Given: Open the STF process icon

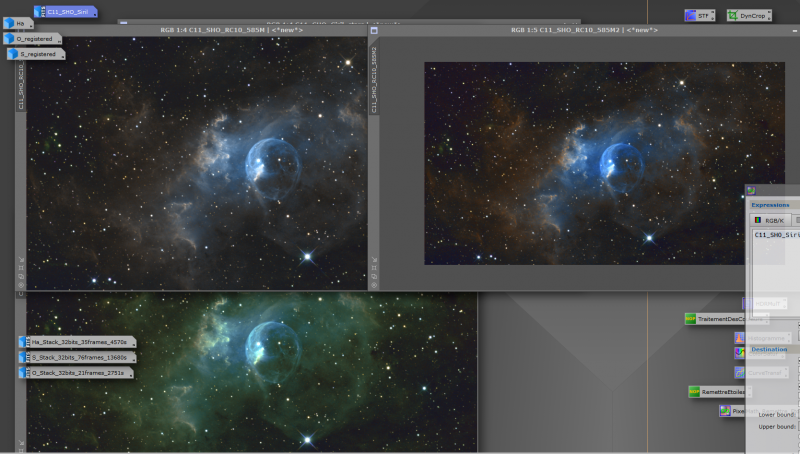Looking at the screenshot, I should (x=699, y=16).
